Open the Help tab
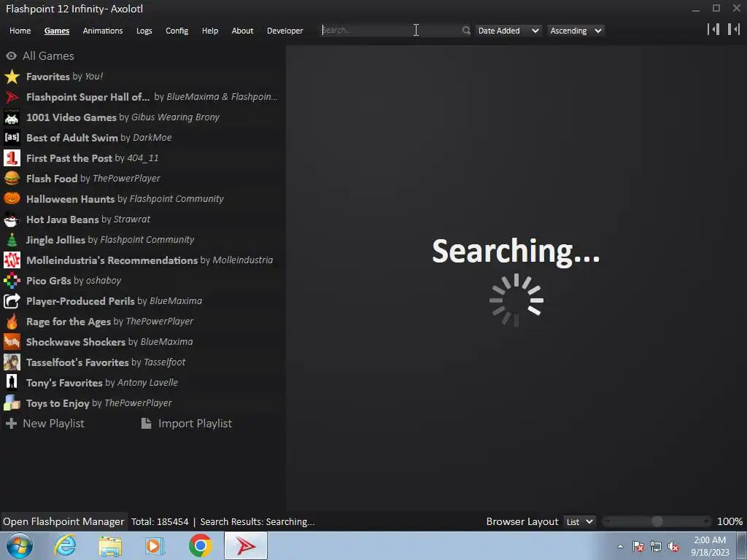The width and height of the screenshot is (747, 560). [210, 31]
